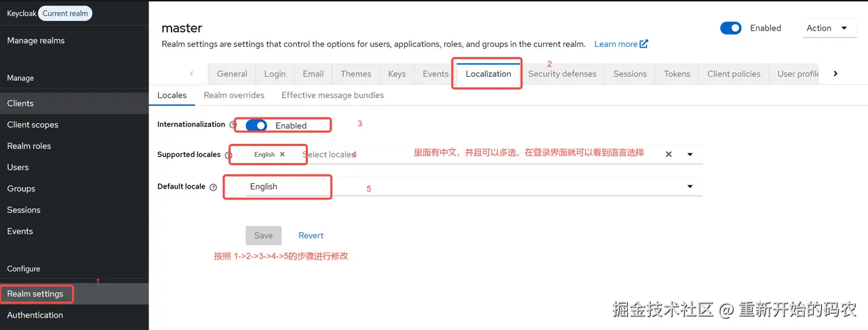Click the Internationalization help icon
The image size is (868, 330).
point(233,125)
